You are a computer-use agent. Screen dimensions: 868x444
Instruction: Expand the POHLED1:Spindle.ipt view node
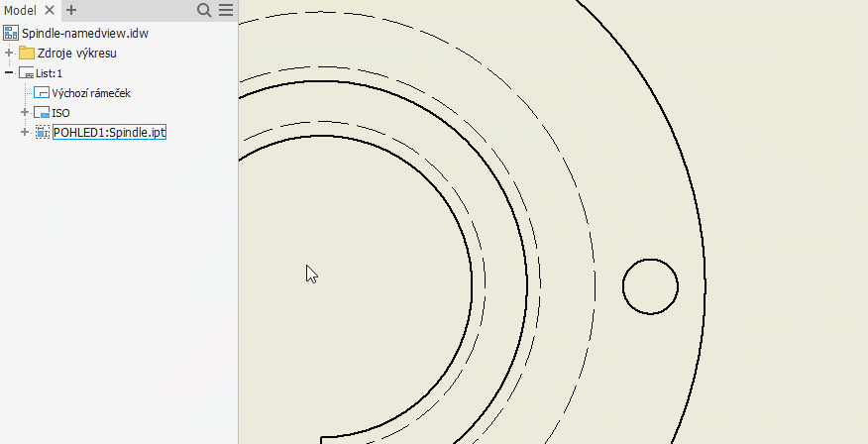click(25, 133)
